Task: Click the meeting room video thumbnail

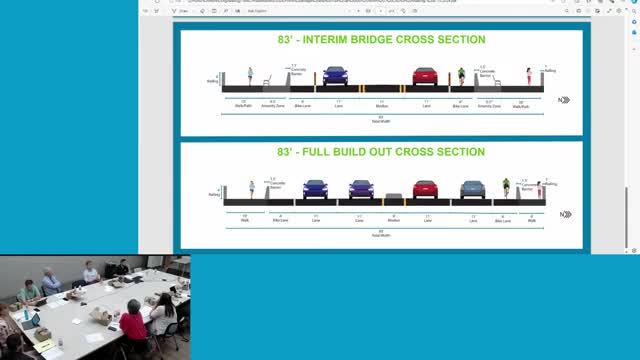Action: click(95, 307)
